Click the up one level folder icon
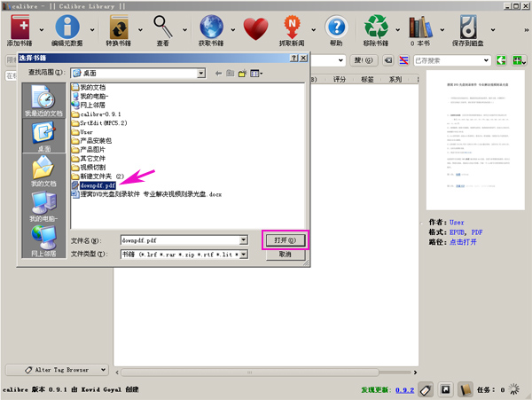Screen dimensions: 532x400 231,73
